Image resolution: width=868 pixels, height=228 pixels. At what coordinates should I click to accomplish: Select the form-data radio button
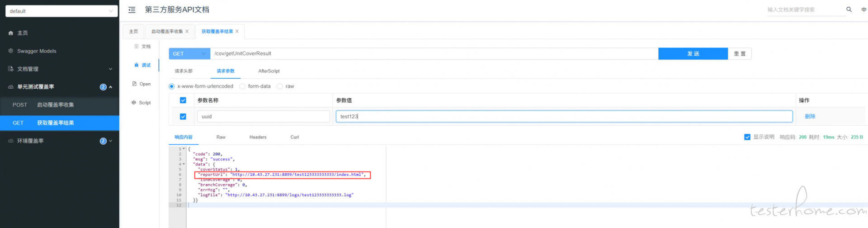[243, 86]
